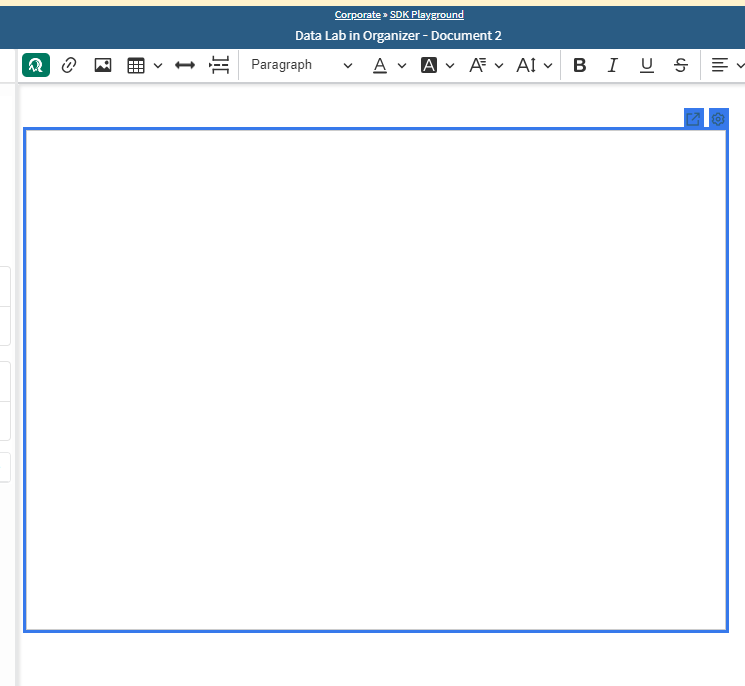This screenshot has width=745, height=686.
Task: Open the text alignment dropdown
Action: tap(727, 65)
